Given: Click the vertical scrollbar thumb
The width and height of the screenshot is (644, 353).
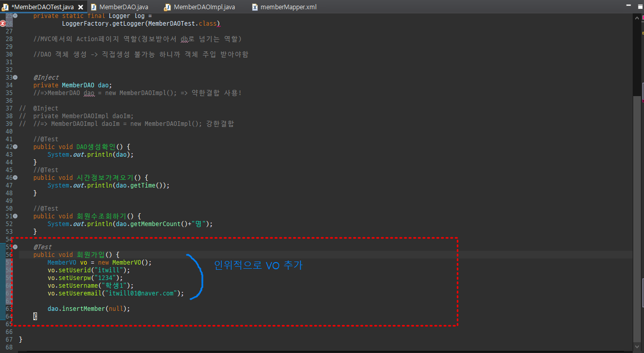Looking at the screenshot, I should pos(637,220).
